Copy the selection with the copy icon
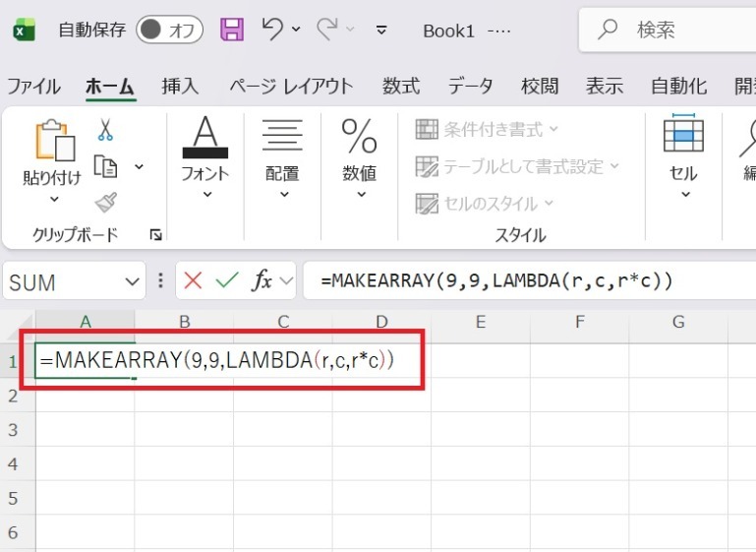Screen dimensions: 756x552 (x=105, y=167)
